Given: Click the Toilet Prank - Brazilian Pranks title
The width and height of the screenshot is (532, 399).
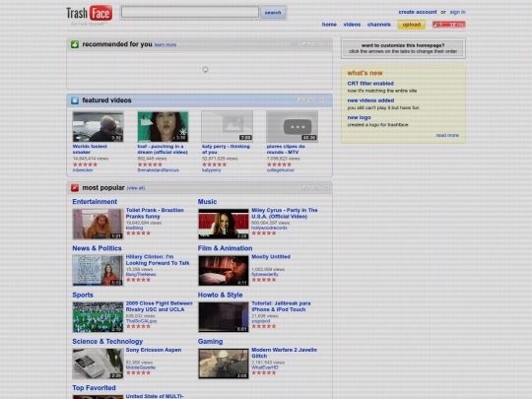Looking at the screenshot, I should point(155,214).
